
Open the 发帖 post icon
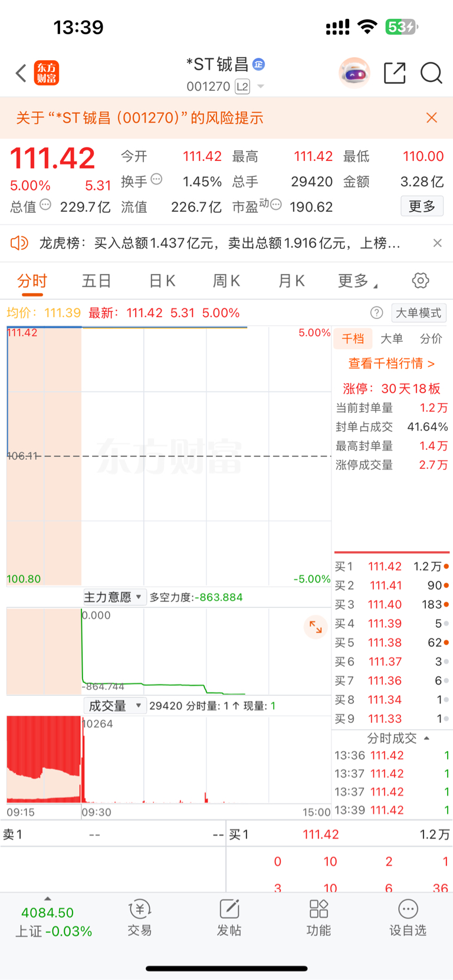(229, 918)
